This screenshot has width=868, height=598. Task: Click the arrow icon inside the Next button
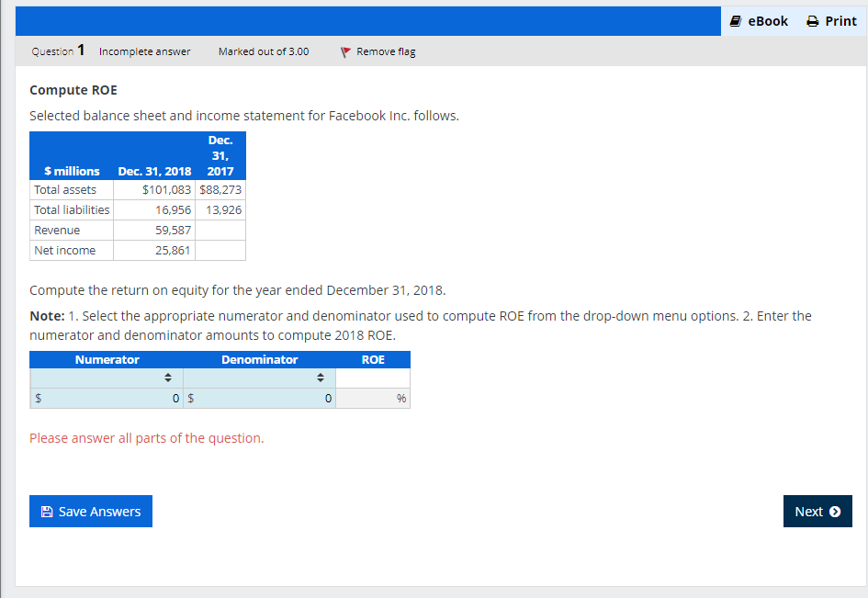837,511
